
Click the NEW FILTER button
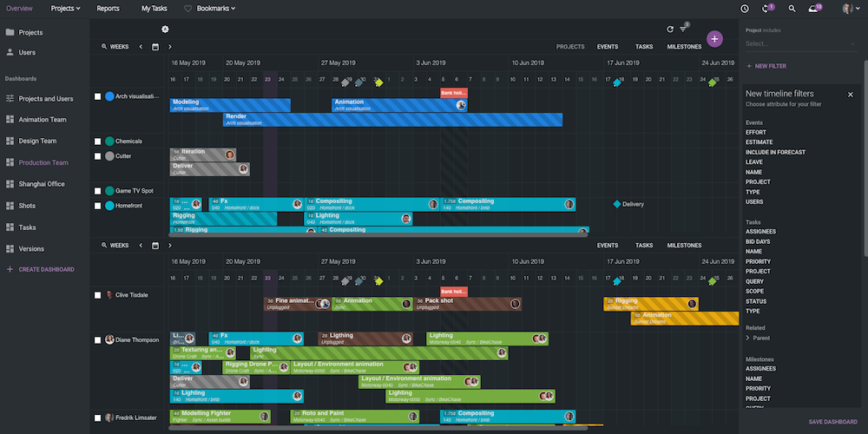pos(766,66)
